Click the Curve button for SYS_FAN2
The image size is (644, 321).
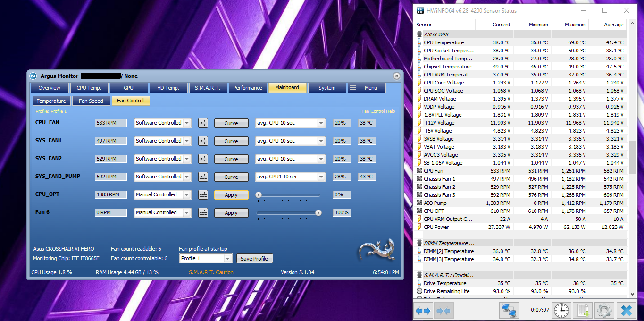(231, 159)
